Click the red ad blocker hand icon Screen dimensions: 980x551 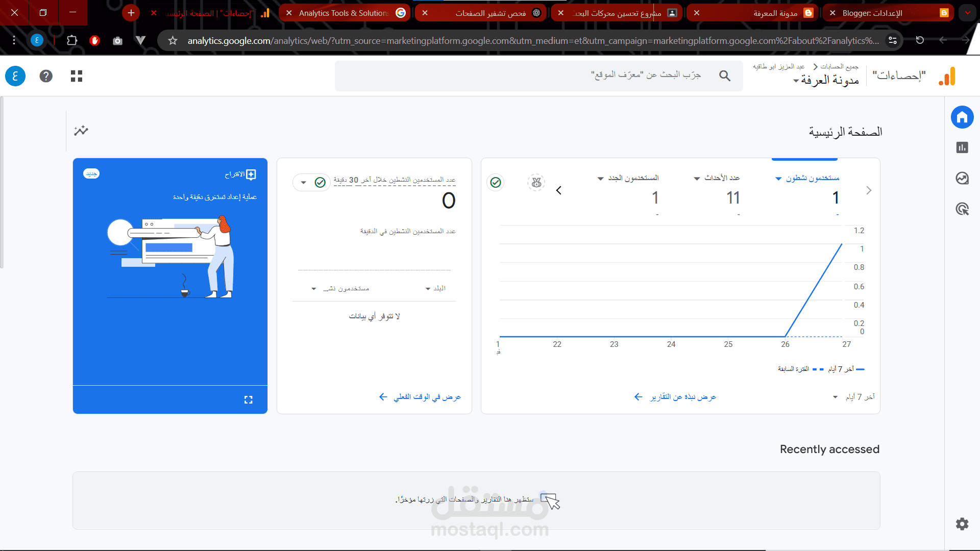point(94,40)
